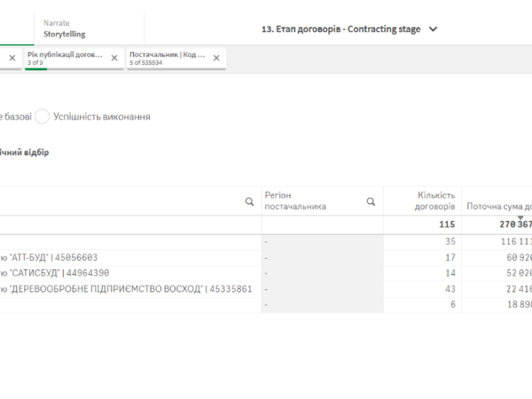Image resolution: width=532 pixels, height=399 pixels.
Task: Click search icon in the supplier name column
Action: [250, 201]
